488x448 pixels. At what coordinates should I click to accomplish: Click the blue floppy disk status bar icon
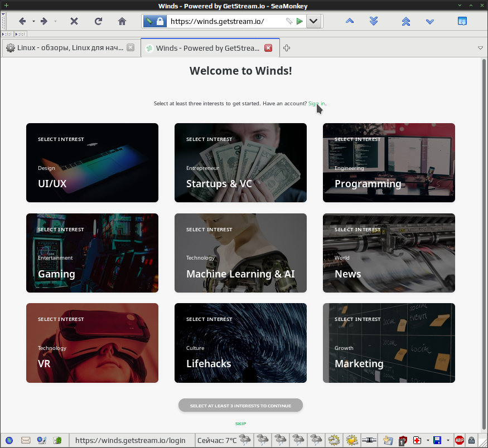pos(437,440)
